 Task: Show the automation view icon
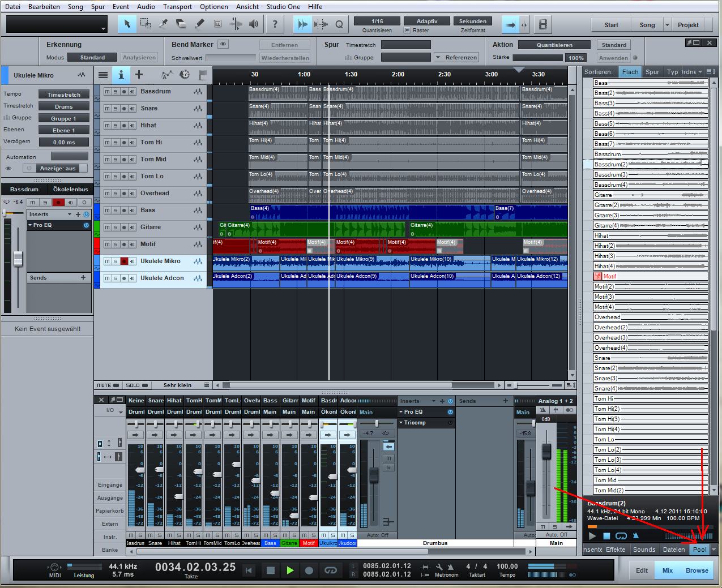[x=166, y=75]
